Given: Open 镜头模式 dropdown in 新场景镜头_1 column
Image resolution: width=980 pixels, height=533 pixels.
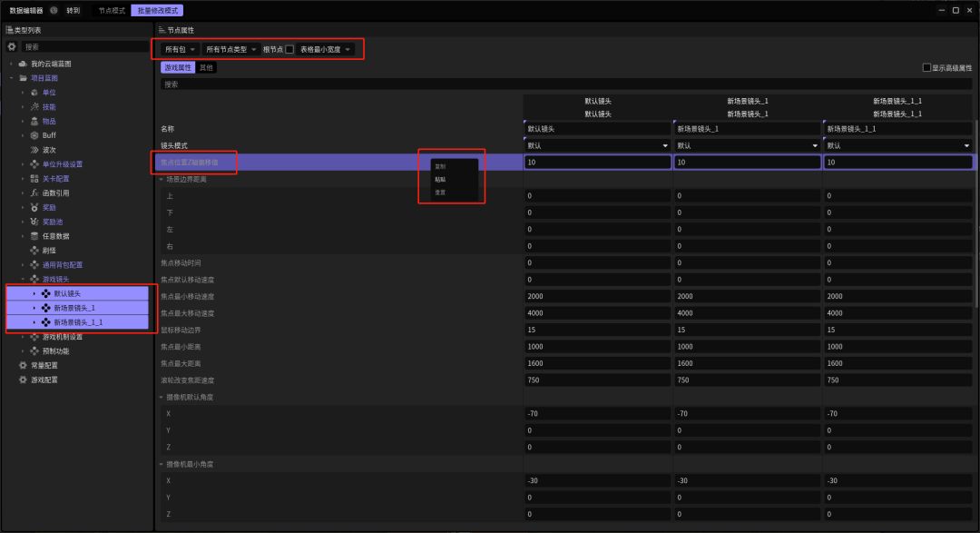Looking at the screenshot, I should point(747,146).
